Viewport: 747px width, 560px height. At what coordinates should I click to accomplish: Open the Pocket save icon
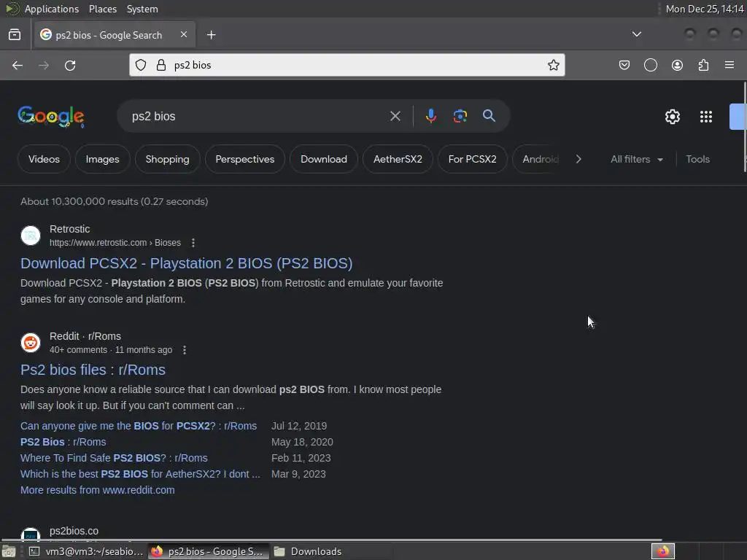624,65
